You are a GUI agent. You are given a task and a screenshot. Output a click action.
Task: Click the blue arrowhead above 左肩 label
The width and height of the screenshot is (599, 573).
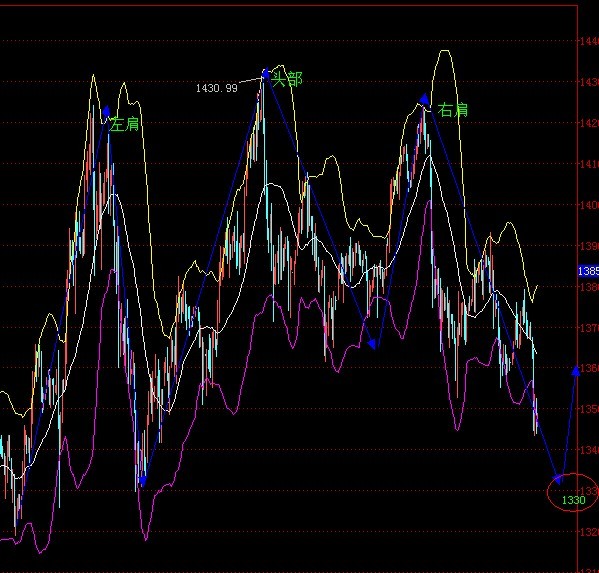click(106, 111)
